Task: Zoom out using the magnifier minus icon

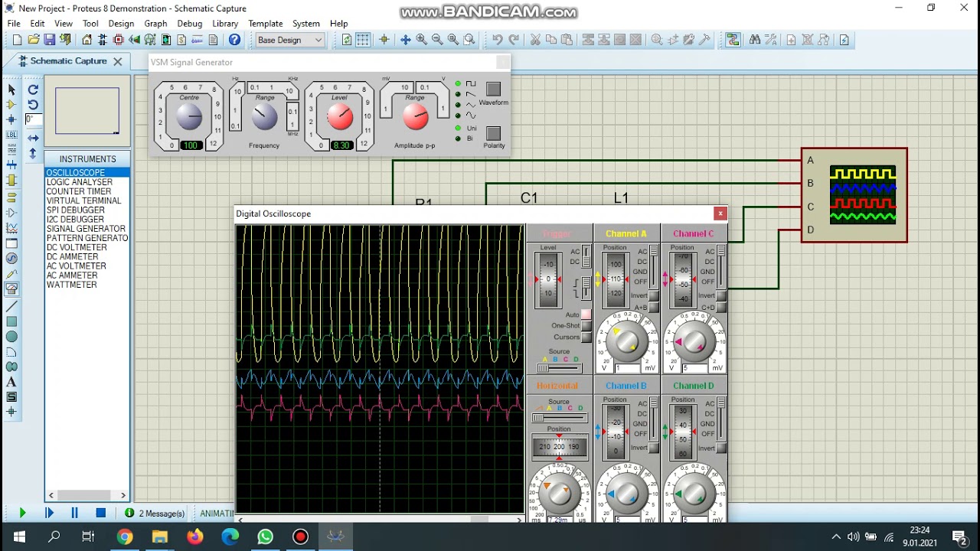Action: point(437,40)
